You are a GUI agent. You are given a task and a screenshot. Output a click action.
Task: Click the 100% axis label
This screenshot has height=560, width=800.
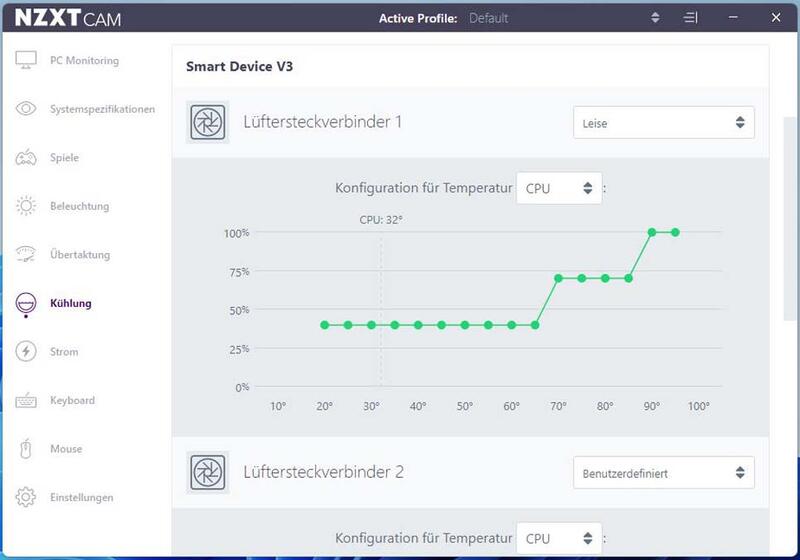[237, 233]
